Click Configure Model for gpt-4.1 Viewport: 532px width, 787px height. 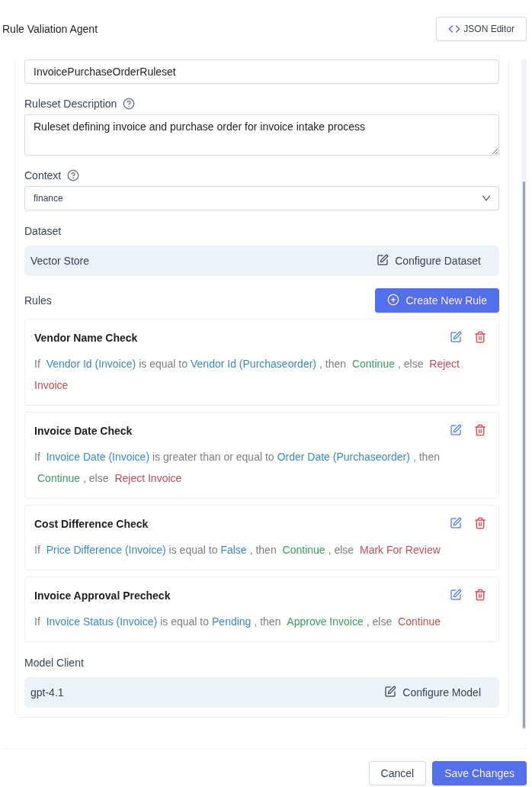[433, 692]
